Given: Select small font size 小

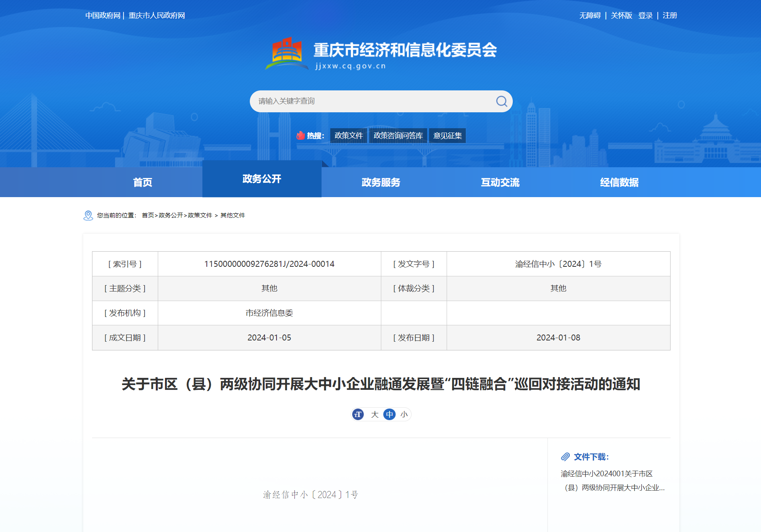Looking at the screenshot, I should pyautogui.click(x=404, y=415).
